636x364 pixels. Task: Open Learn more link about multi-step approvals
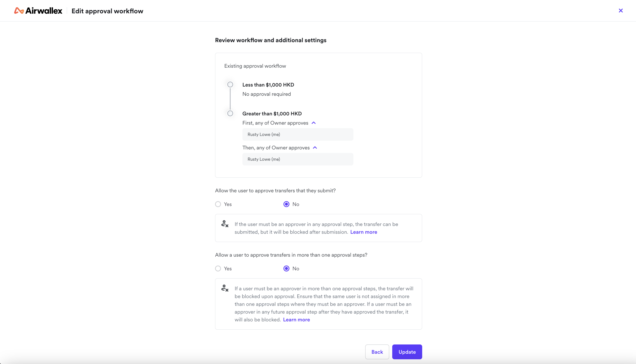point(296,320)
